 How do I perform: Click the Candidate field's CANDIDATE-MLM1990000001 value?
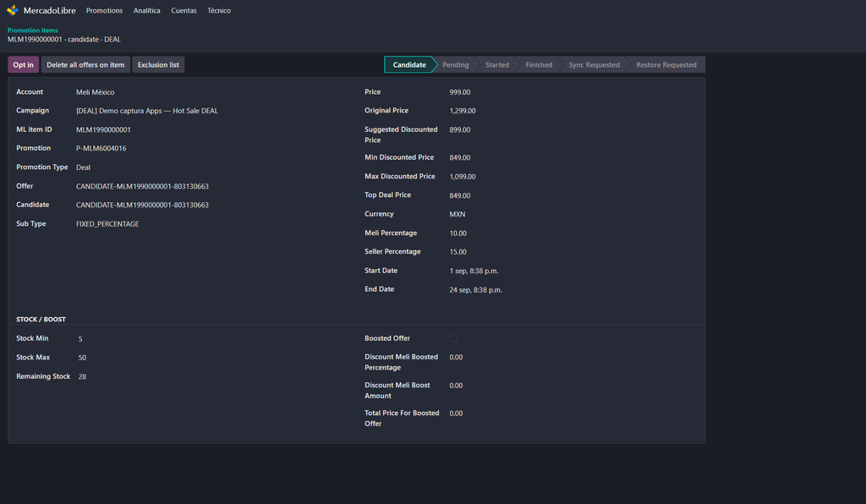[x=142, y=205]
